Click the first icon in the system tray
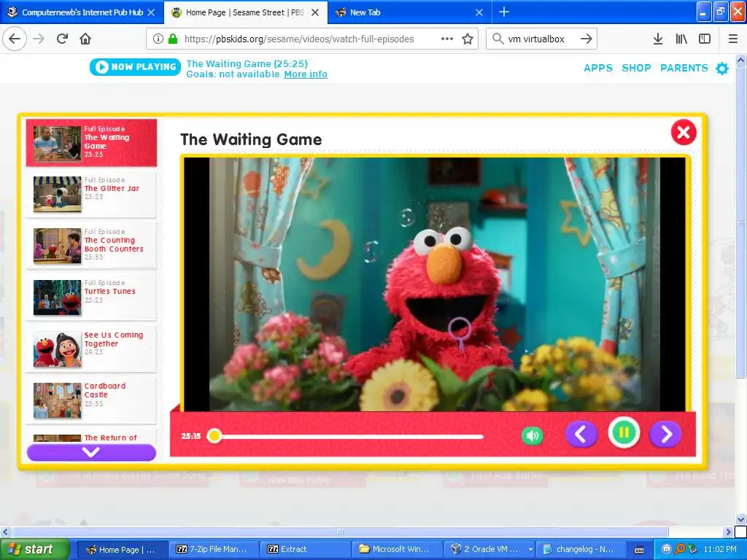This screenshot has width=747, height=560. click(667, 549)
